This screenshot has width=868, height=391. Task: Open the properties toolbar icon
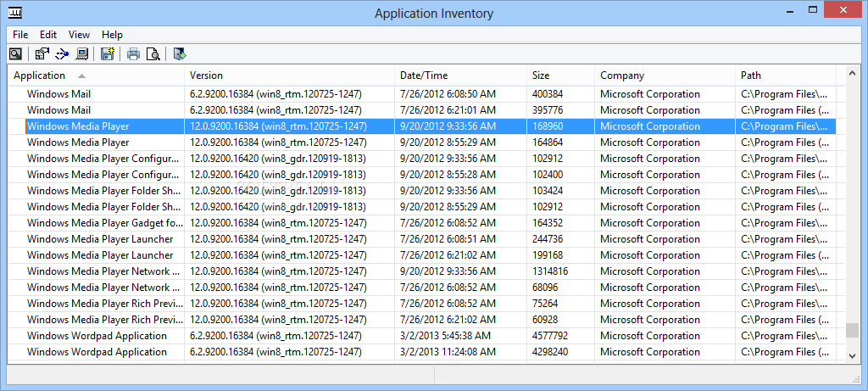pos(42,53)
